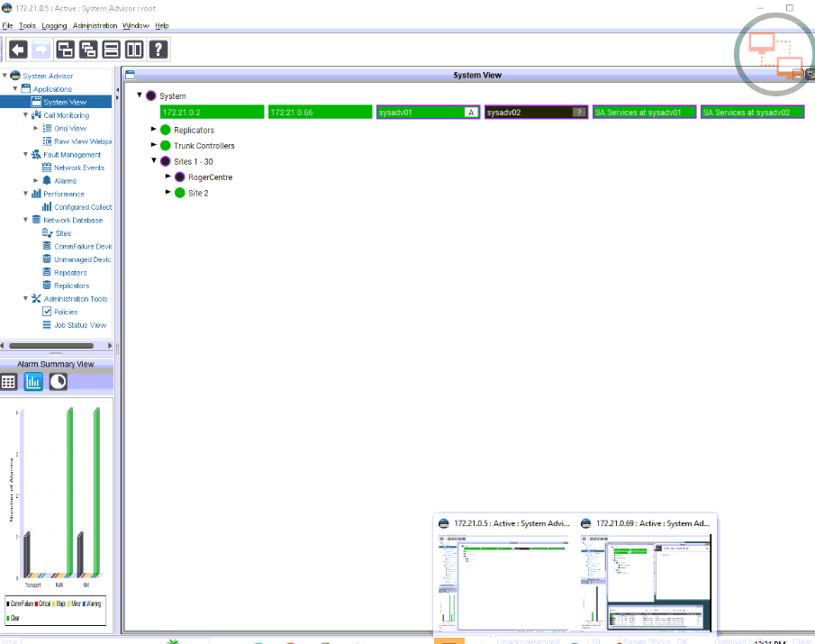Select the sysadv02 dark status box
815x644 pixels.
point(537,113)
